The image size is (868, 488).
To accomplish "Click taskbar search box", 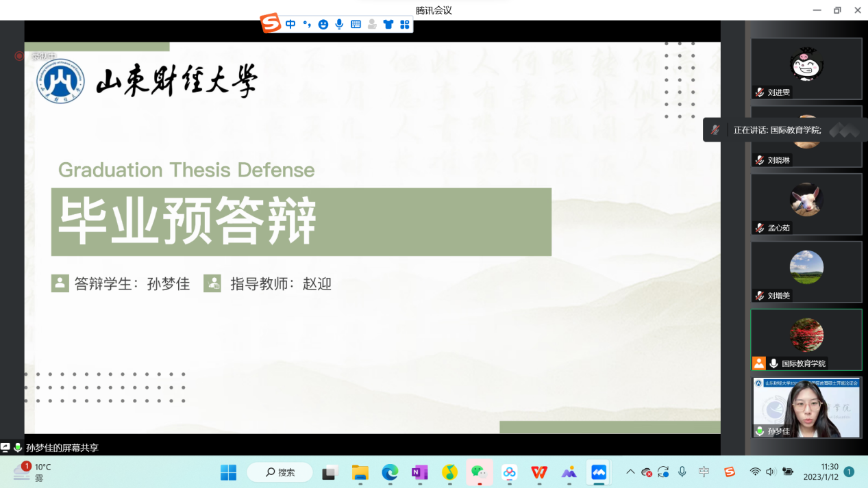I will pos(280,472).
